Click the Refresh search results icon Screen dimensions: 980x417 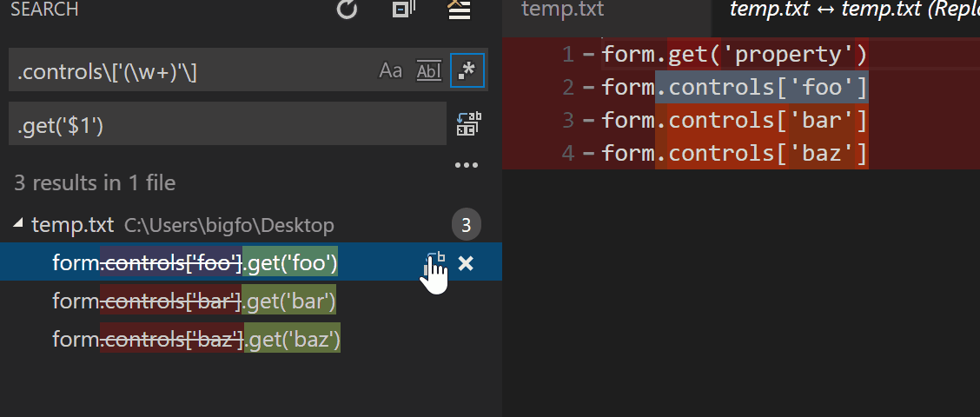[347, 10]
